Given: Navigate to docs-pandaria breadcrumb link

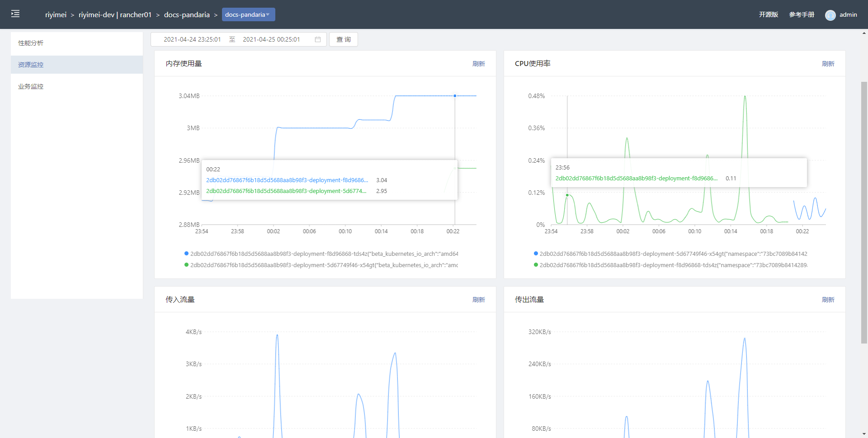Looking at the screenshot, I should [x=187, y=14].
